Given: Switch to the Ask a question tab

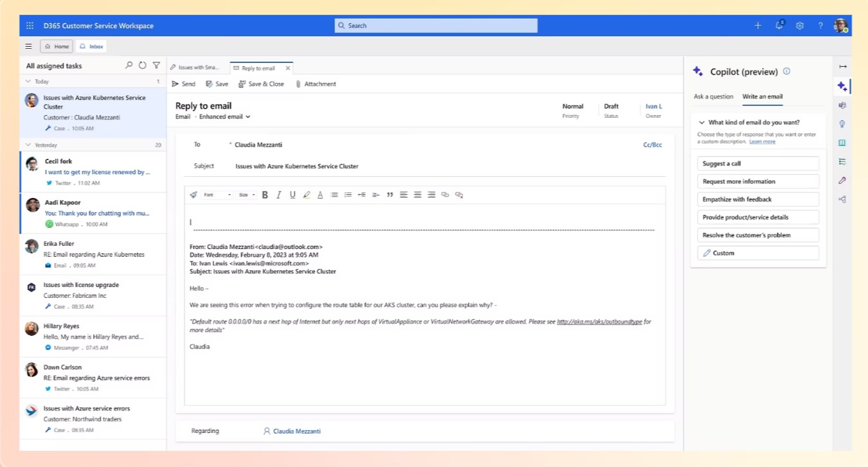Looking at the screenshot, I should (x=713, y=96).
